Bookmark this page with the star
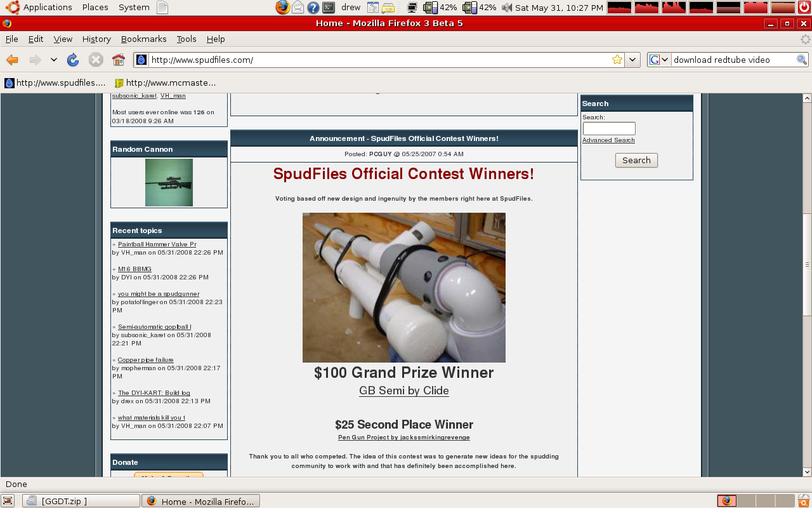The width and height of the screenshot is (812, 508). tap(617, 60)
